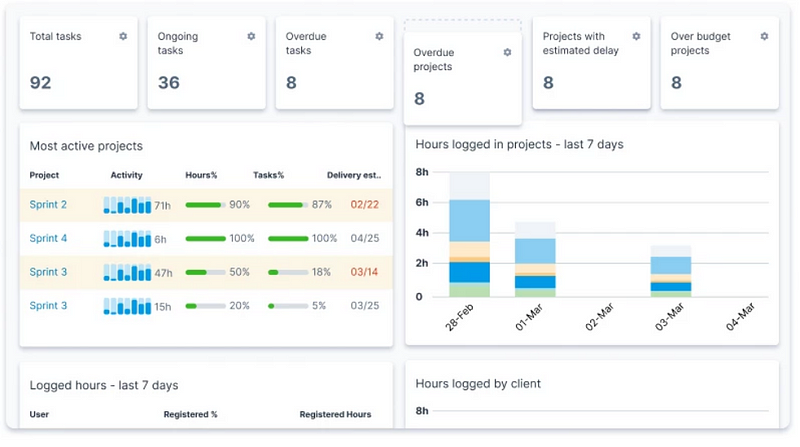Click the 18% tasks progress bar
The height and width of the screenshot is (447, 800).
pyautogui.click(x=288, y=272)
